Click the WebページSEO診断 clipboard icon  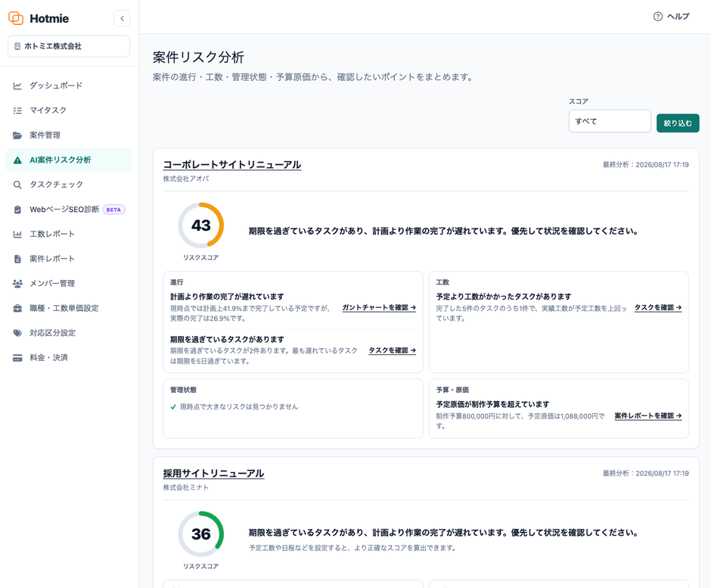point(17,210)
